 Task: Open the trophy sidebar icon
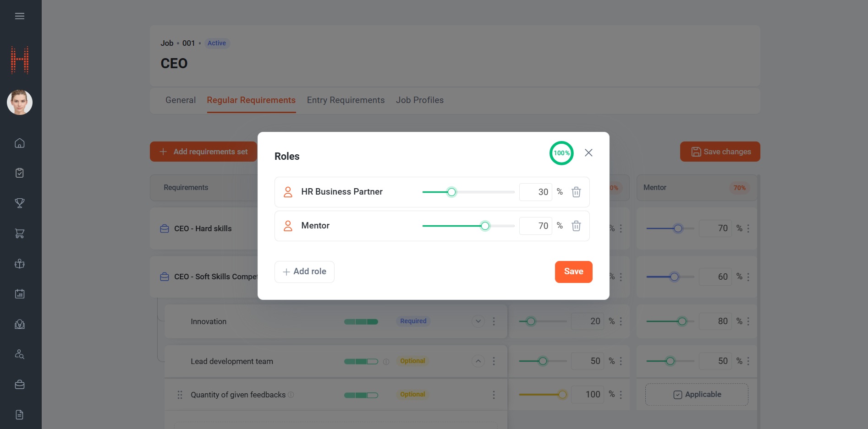click(x=20, y=203)
